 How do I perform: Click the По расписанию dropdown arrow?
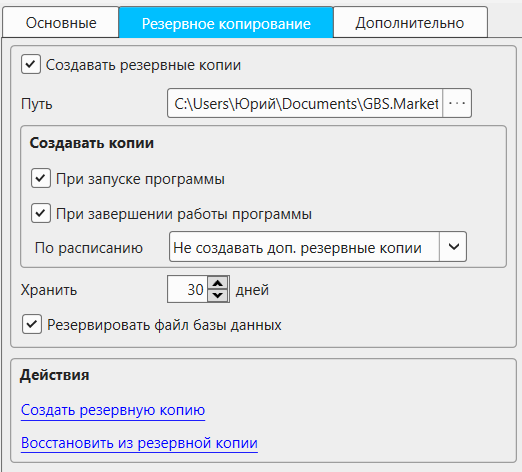453,247
